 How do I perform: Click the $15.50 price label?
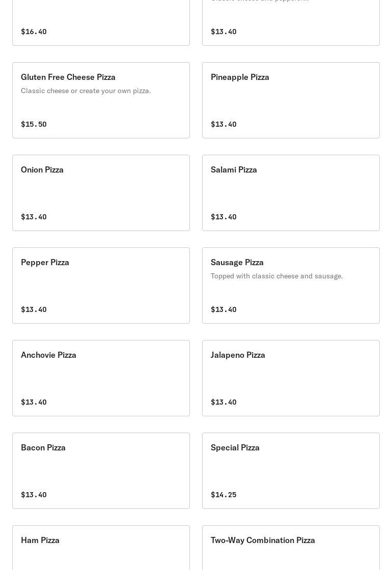34,124
